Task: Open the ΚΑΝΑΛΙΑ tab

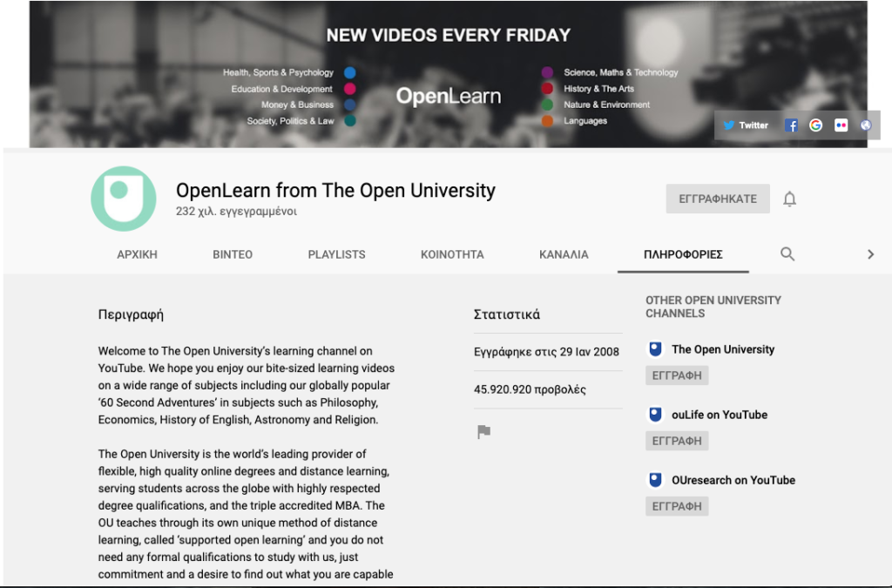Action: point(564,254)
